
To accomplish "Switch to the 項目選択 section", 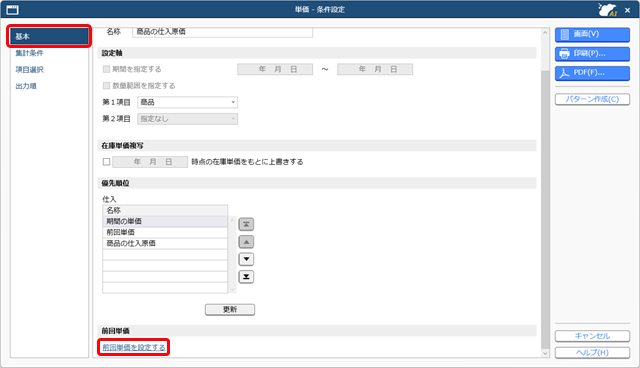I will click(29, 70).
